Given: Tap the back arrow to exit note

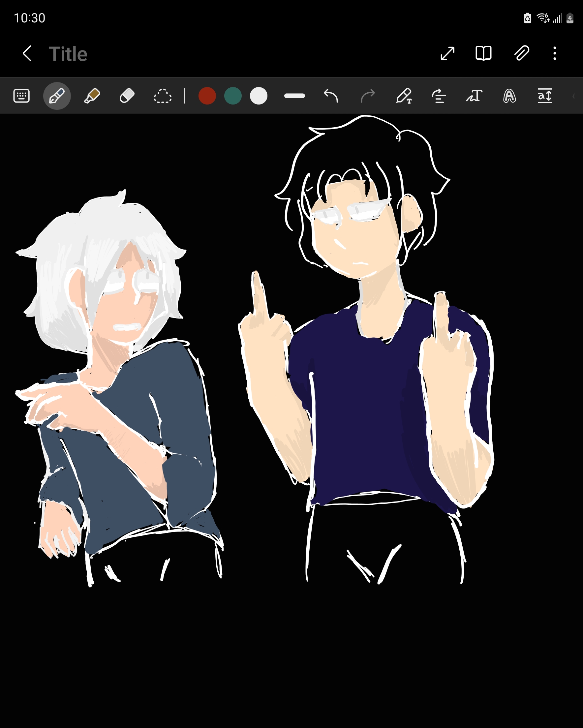Looking at the screenshot, I should (27, 53).
